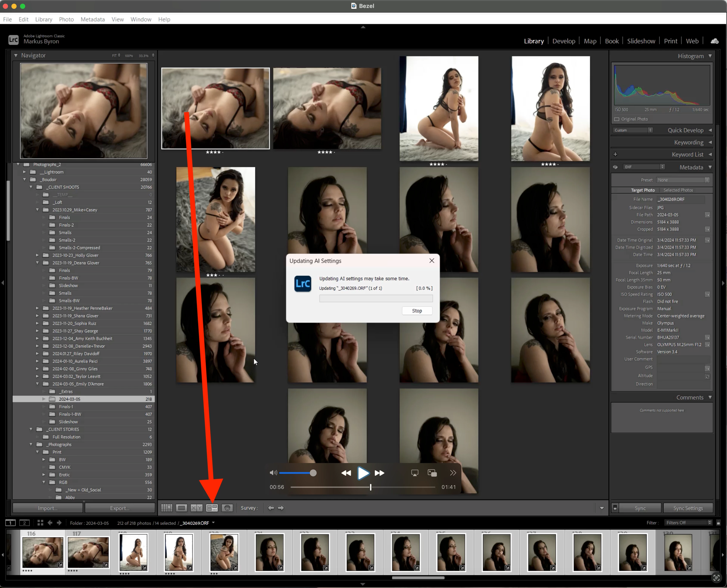Open the Filters Off dropdown
The image size is (727, 588).
pos(689,523)
